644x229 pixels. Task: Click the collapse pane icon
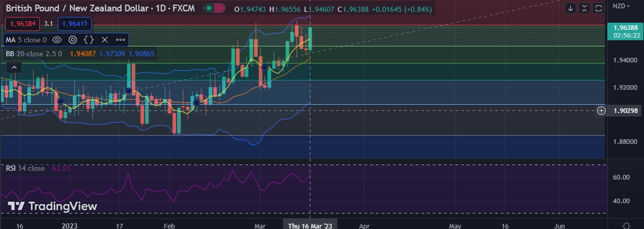pyautogui.click(x=584, y=8)
